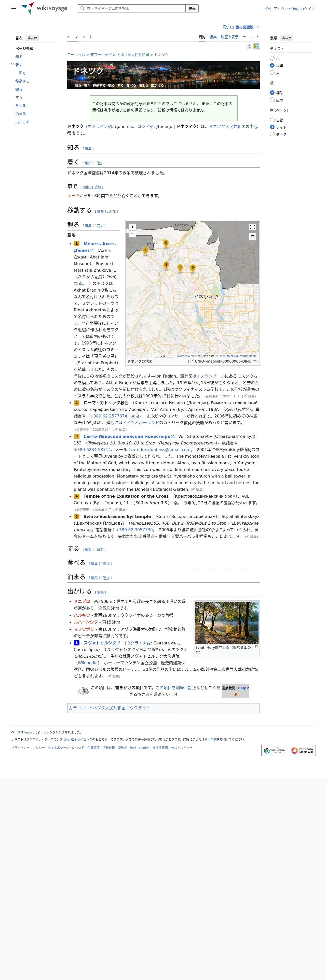This screenshot has width=327, height=980.
Task: Jump to 観る in contents sidebar
Action: [19, 89]
